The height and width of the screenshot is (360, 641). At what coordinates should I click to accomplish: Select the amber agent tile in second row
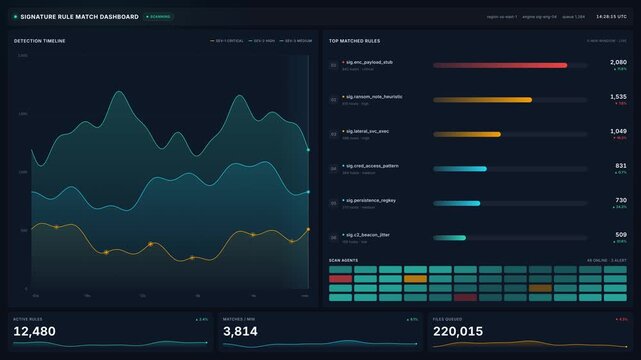415,279
